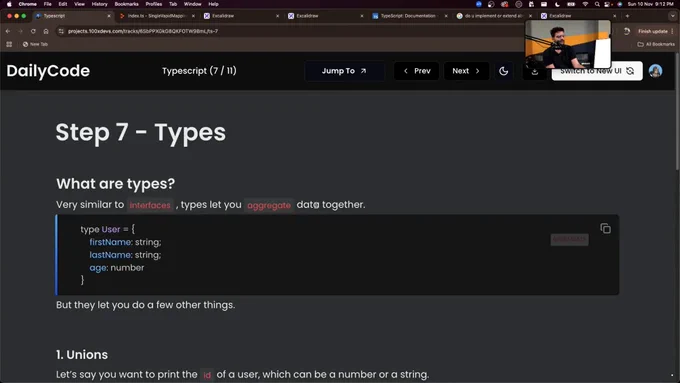
Task: Click 'firstName: string;' code line
Action: 125,242
